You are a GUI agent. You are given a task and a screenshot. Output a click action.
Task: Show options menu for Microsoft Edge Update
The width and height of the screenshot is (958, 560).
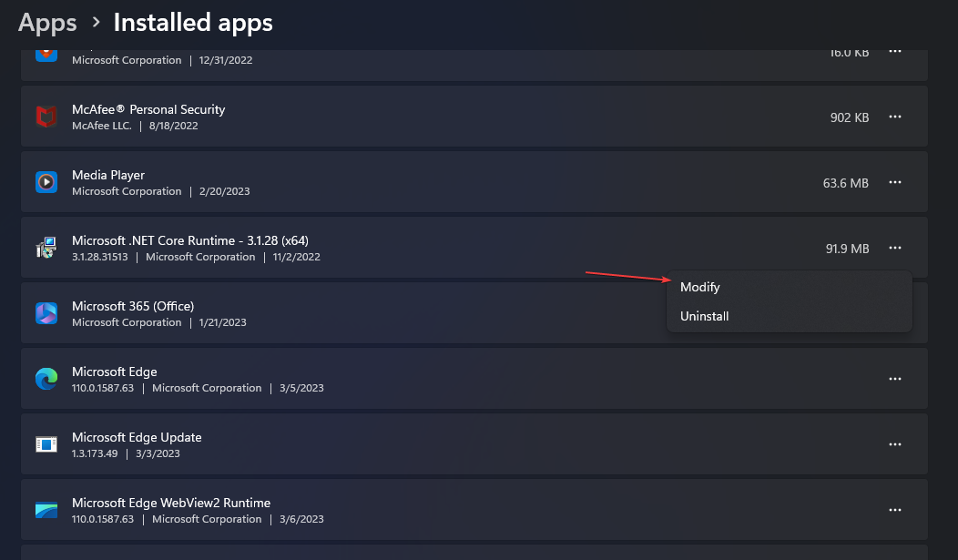pos(895,444)
